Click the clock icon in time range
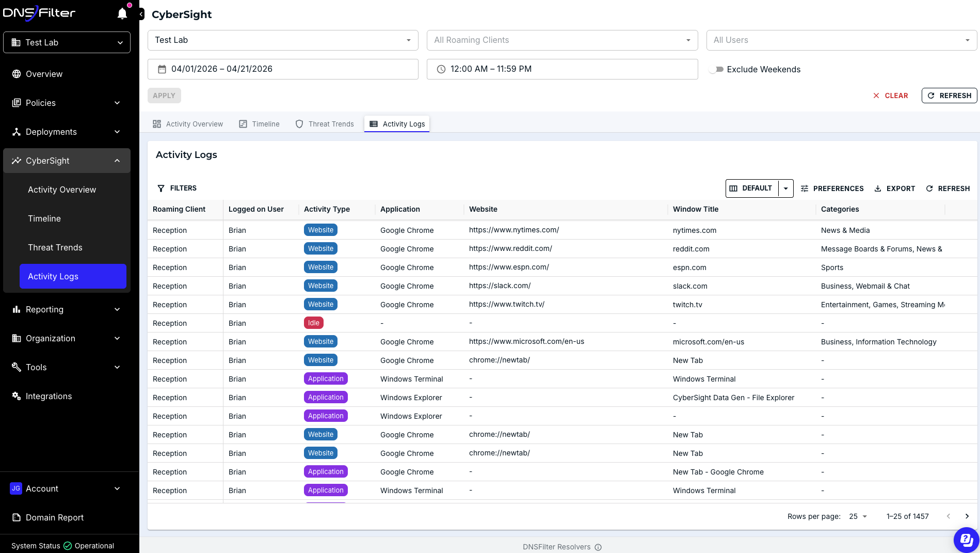980x553 pixels. point(441,69)
